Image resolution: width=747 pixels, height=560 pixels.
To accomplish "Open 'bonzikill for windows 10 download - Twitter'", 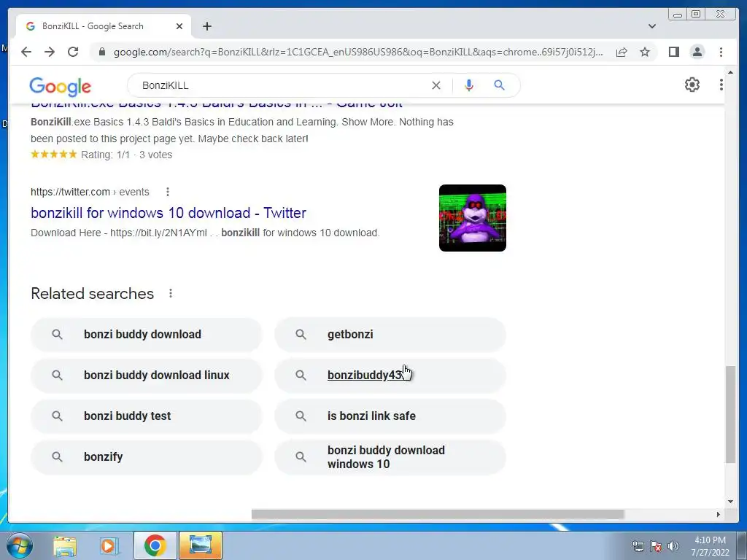I will (x=169, y=213).
